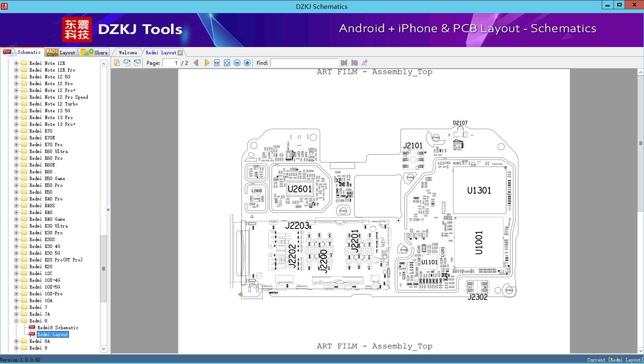Click the fit page icon
Viewport: 644px width, 364px height.
(x=227, y=63)
